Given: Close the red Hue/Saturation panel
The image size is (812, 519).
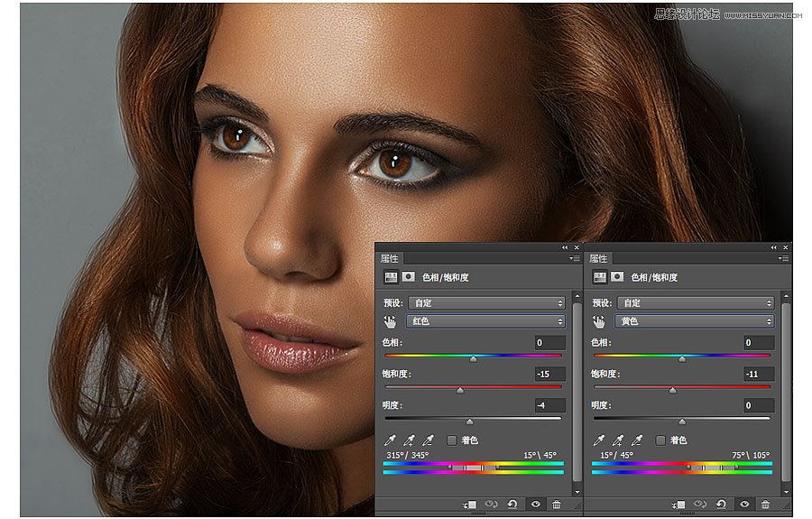Looking at the screenshot, I should [x=577, y=247].
